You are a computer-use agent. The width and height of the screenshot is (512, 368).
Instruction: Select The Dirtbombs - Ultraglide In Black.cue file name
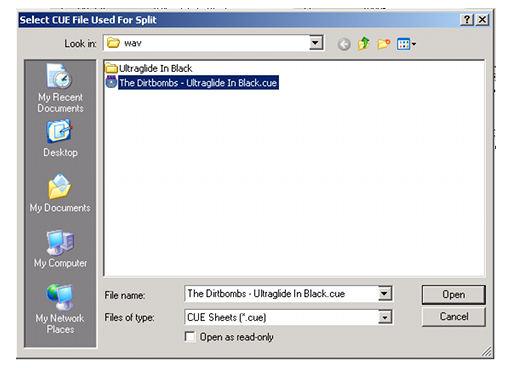198,83
